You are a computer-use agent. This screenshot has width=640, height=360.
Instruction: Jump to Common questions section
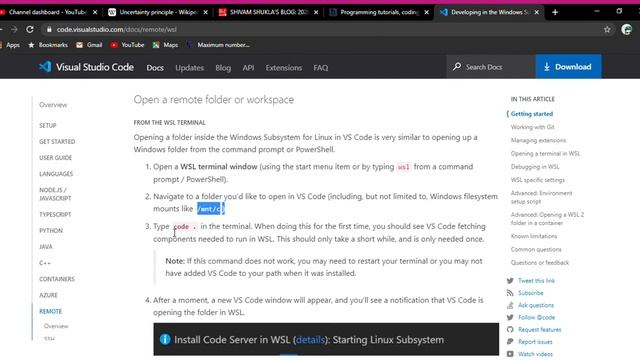click(536, 249)
